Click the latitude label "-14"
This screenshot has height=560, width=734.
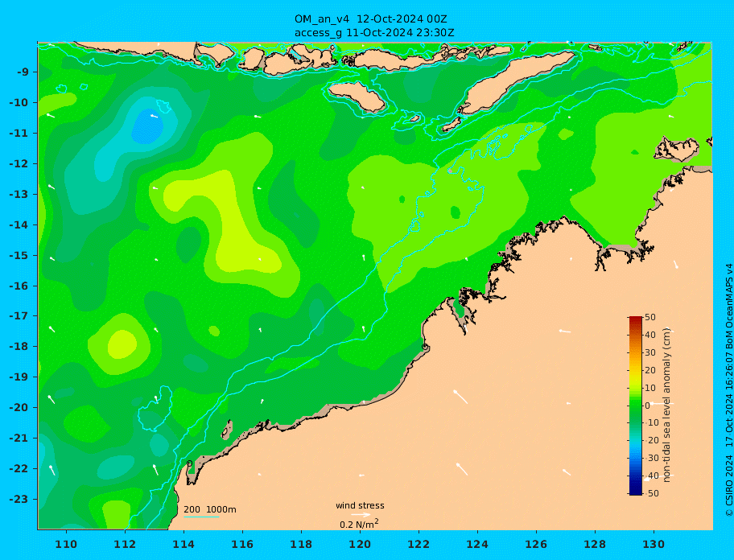tap(19, 225)
